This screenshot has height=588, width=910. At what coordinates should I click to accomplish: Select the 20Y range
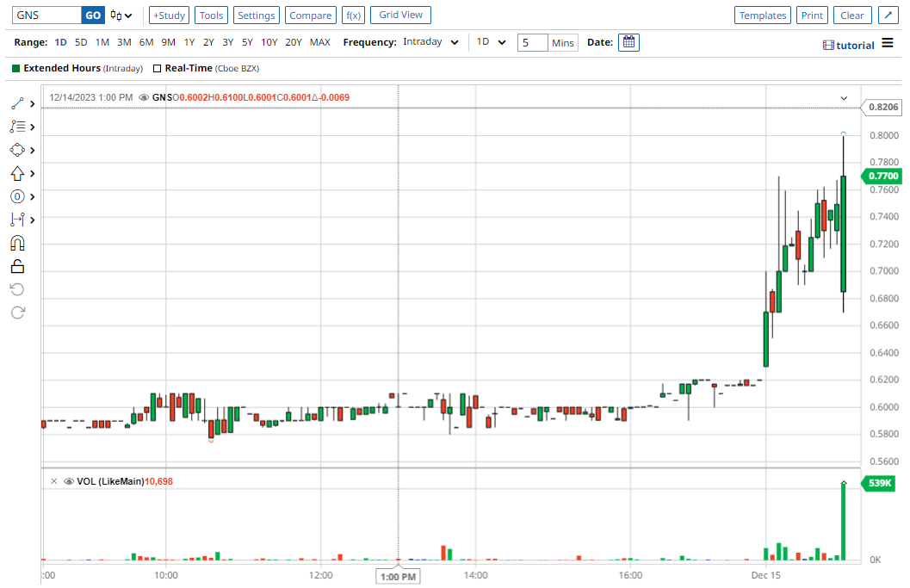pyautogui.click(x=293, y=42)
